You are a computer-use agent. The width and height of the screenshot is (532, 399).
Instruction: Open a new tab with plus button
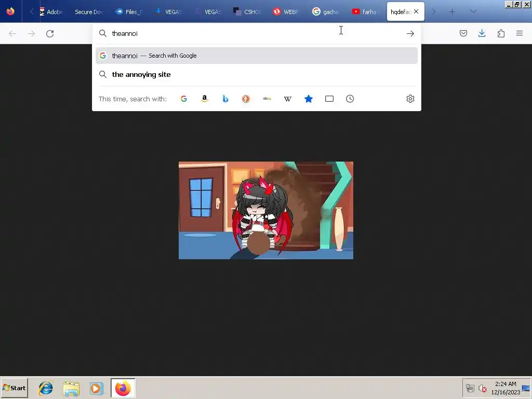[x=452, y=12]
